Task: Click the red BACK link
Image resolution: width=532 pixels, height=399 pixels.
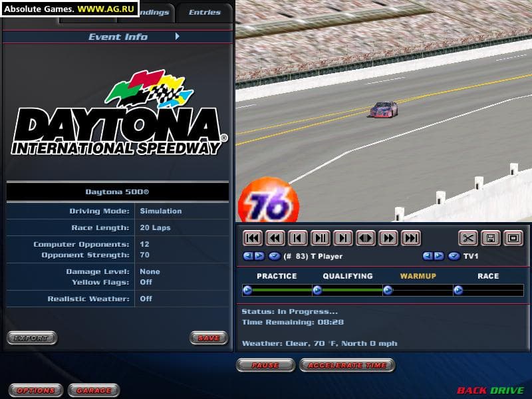Action: (473, 390)
